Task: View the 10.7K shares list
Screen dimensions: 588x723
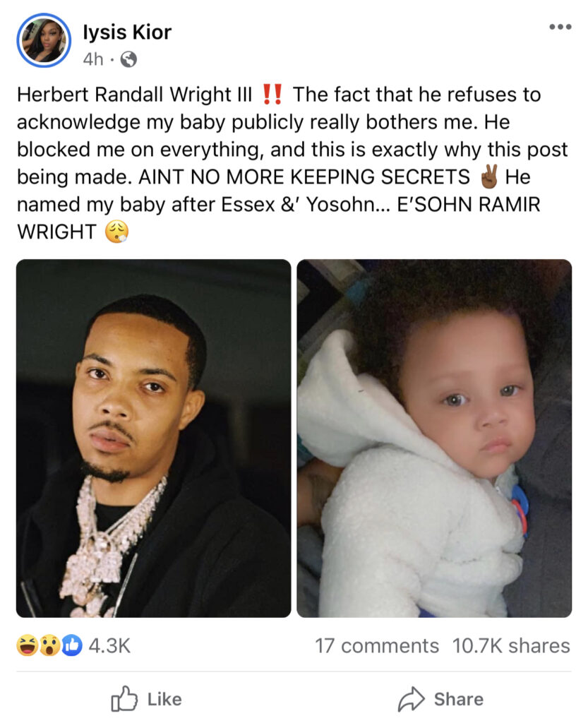Action: coord(511,645)
